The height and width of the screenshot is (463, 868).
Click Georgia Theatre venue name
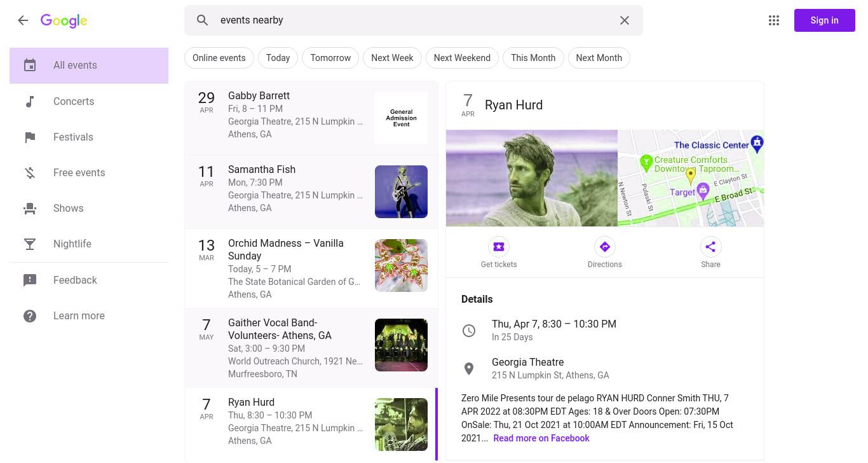pyautogui.click(x=527, y=362)
